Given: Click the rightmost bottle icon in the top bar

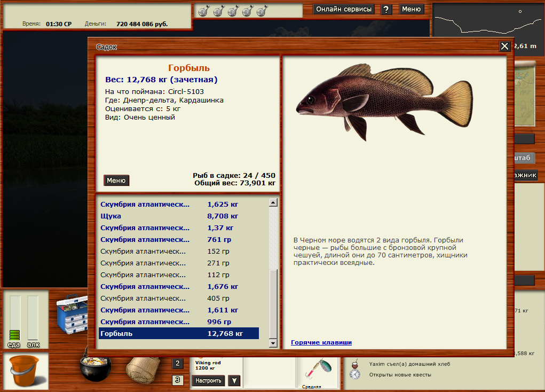Looking at the screenshot, I should point(262,11).
